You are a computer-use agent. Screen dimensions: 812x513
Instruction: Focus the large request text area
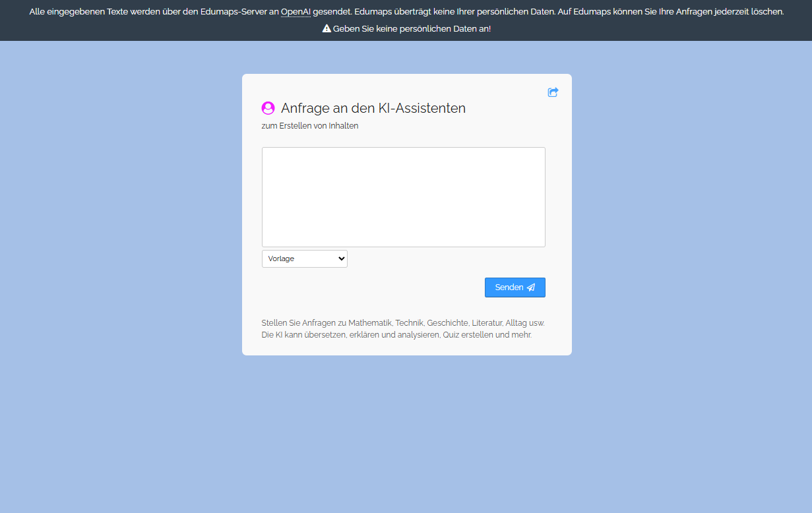pos(403,197)
